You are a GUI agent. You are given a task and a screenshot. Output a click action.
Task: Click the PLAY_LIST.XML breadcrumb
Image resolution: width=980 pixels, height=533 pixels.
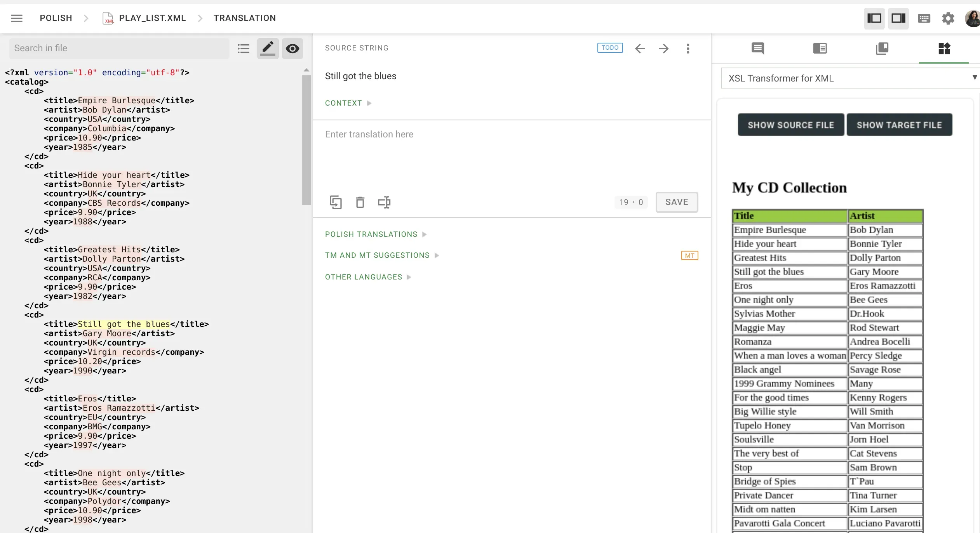coord(152,18)
